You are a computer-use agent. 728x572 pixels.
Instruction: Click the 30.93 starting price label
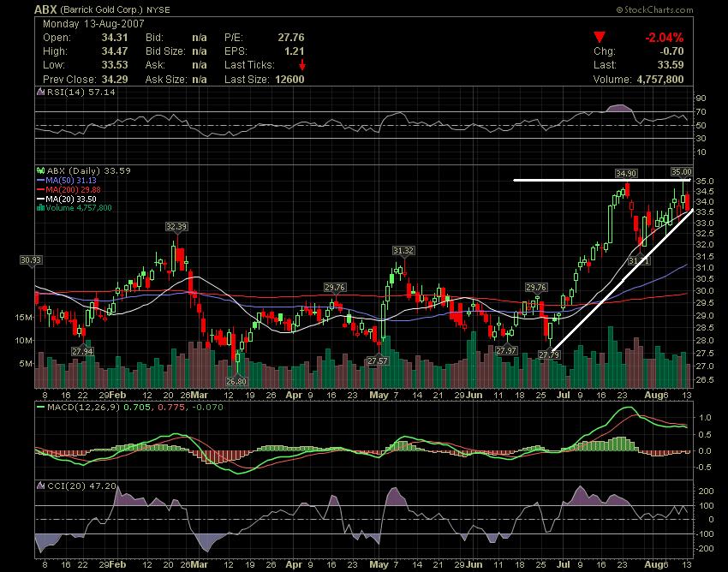coord(31,260)
